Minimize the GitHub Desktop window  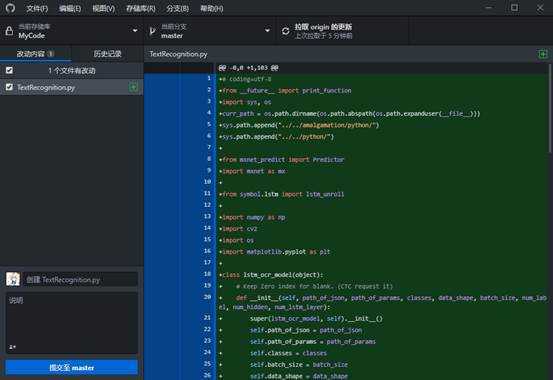point(488,8)
